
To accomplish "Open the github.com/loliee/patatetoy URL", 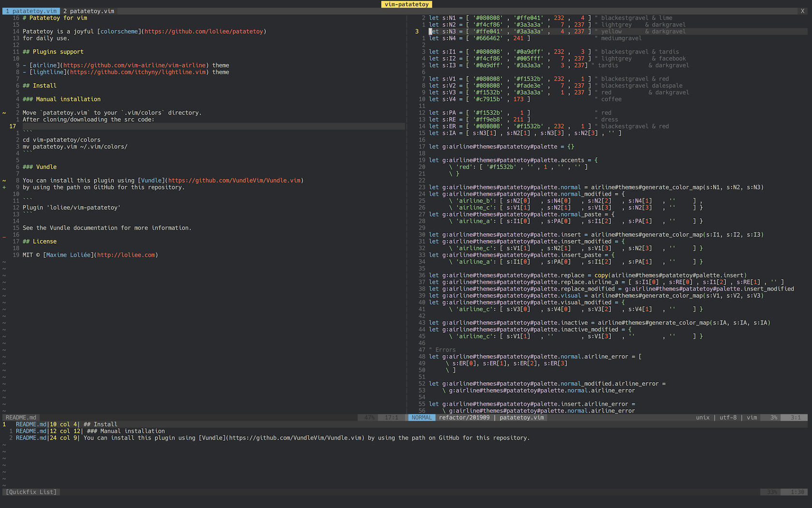I will 203,31.
